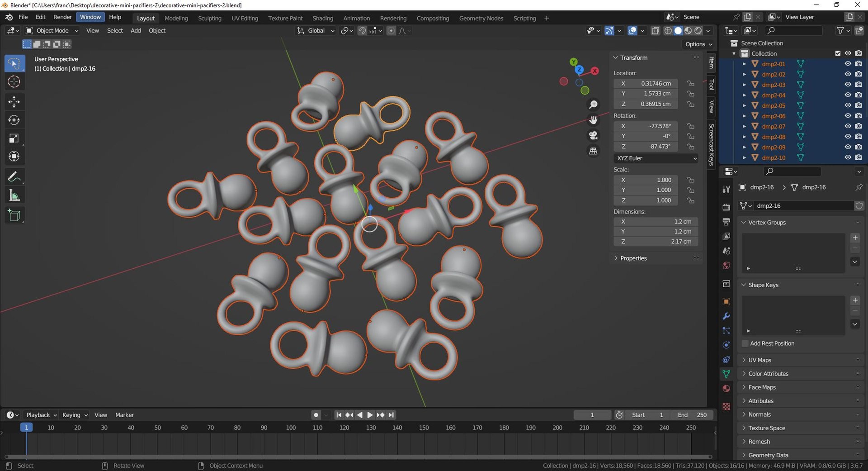Toggle lock on Location X
The image size is (868, 471).
tap(690, 83)
